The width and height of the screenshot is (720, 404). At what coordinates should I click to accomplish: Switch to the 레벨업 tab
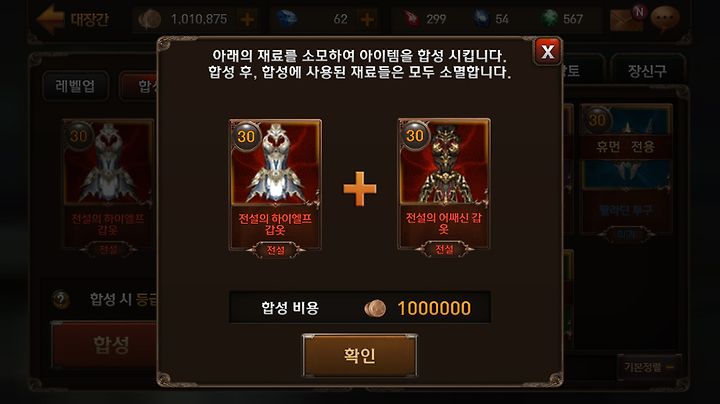click(76, 86)
